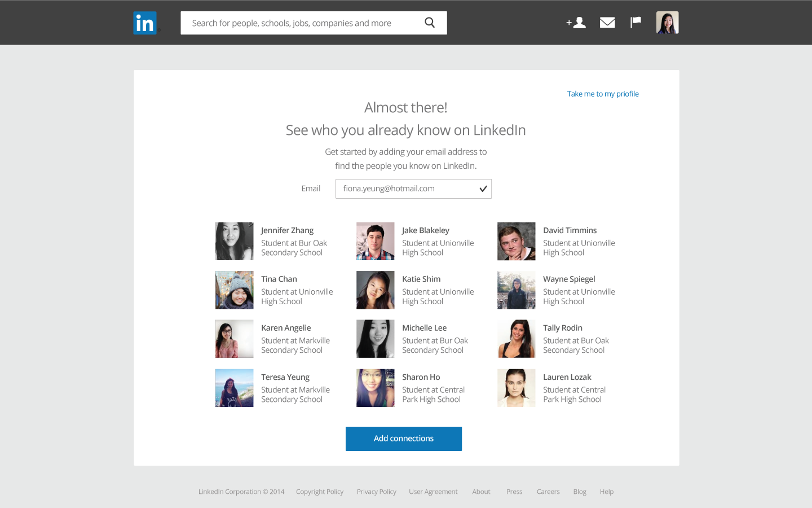
Task: Click the 'Almost there!' heading
Action: [x=406, y=107]
